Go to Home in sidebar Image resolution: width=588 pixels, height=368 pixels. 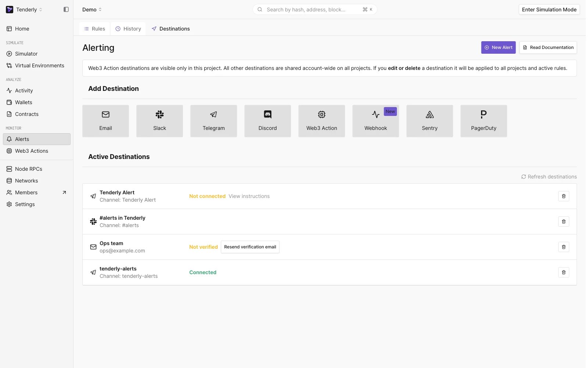(x=36, y=29)
